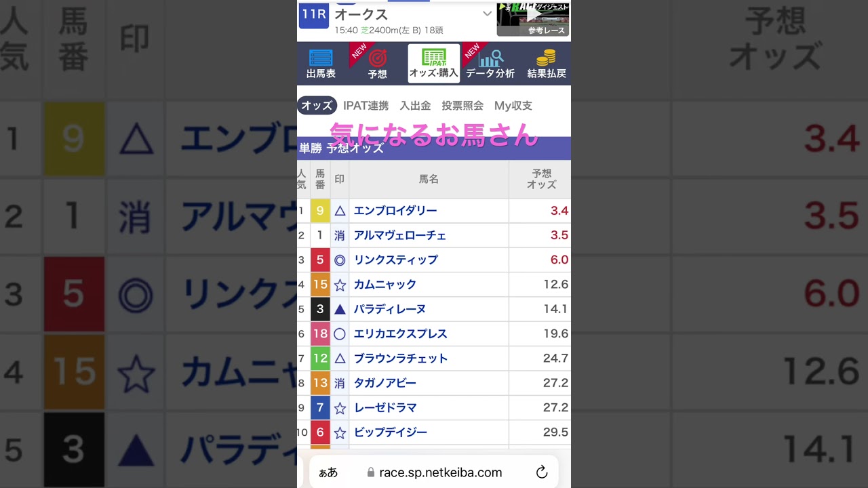Open the 結果払戻 payout coins icon

pos(546,63)
